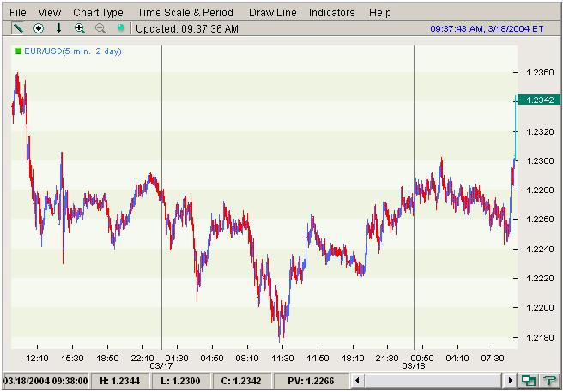
Task: Click the EUR/USD(5 min. 2 day) legend label
Action: point(73,51)
